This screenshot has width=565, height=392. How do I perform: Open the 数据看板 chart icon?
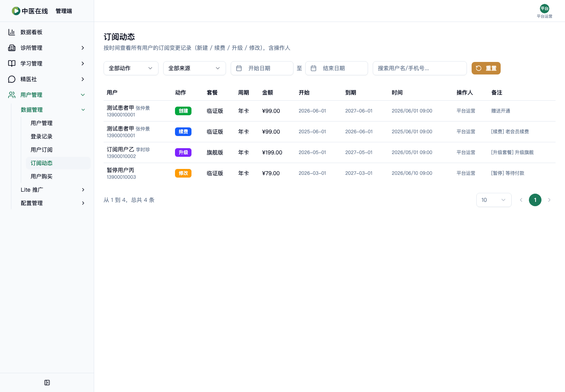[12, 32]
